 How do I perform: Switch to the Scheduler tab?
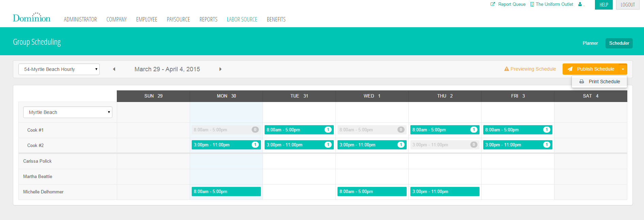coord(619,43)
